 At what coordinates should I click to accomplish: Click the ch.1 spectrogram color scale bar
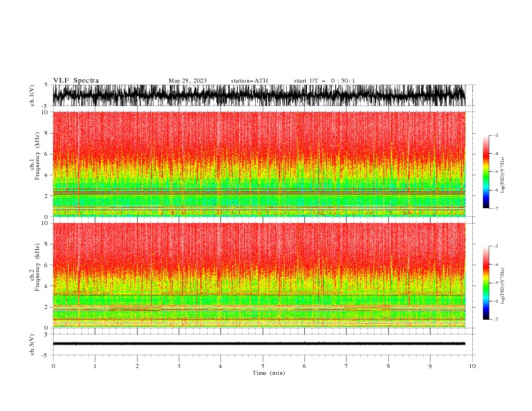486,171
